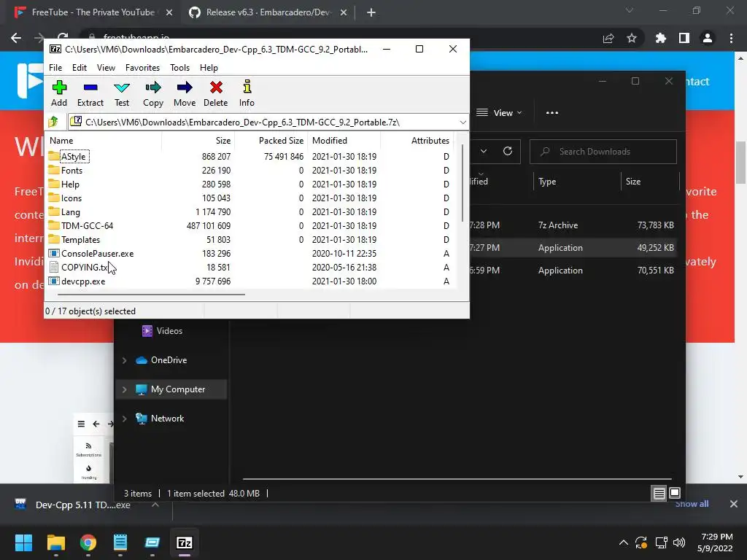
Task: Sort Explorer files by Type column
Action: click(x=547, y=182)
